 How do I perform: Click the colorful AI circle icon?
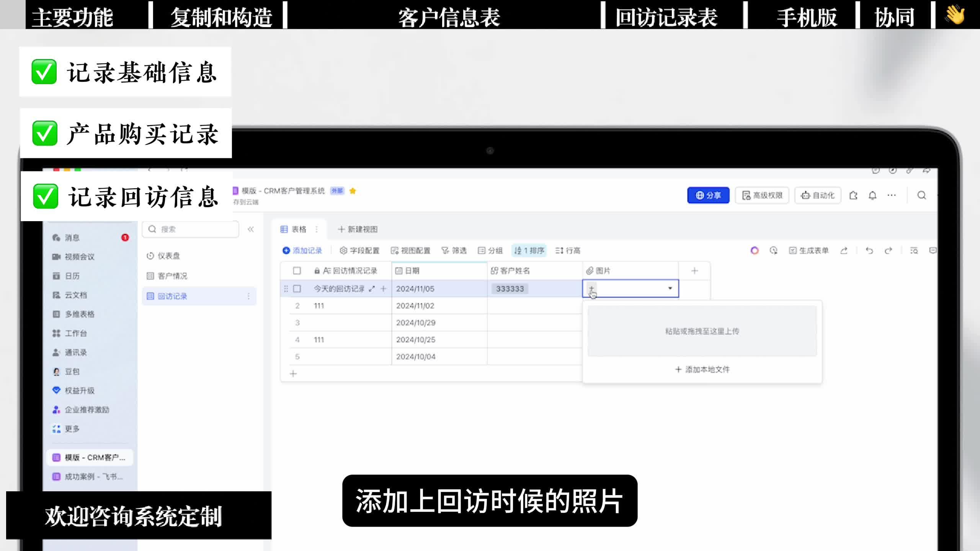(x=755, y=251)
